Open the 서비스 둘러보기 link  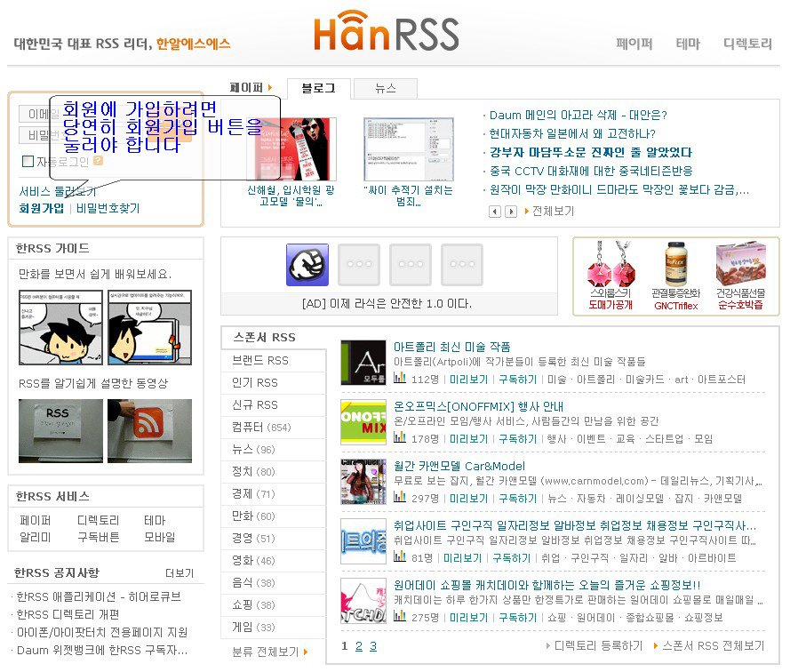point(58,191)
